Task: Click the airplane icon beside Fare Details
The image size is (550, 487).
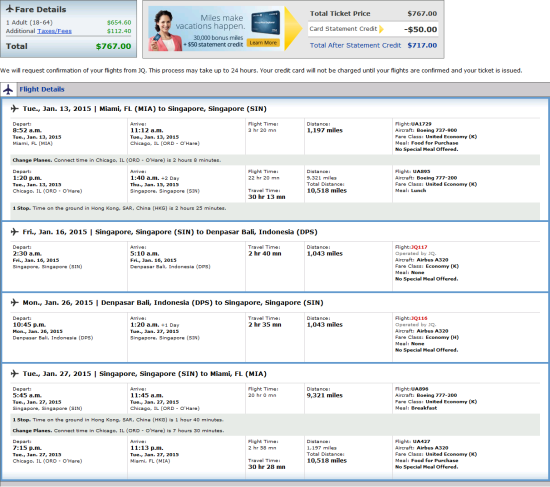Action: pyautogui.click(x=10, y=9)
